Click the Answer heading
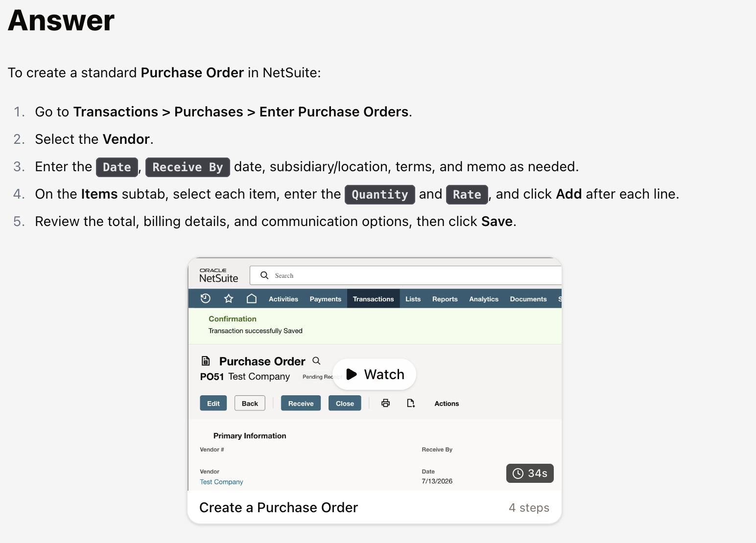 click(61, 21)
